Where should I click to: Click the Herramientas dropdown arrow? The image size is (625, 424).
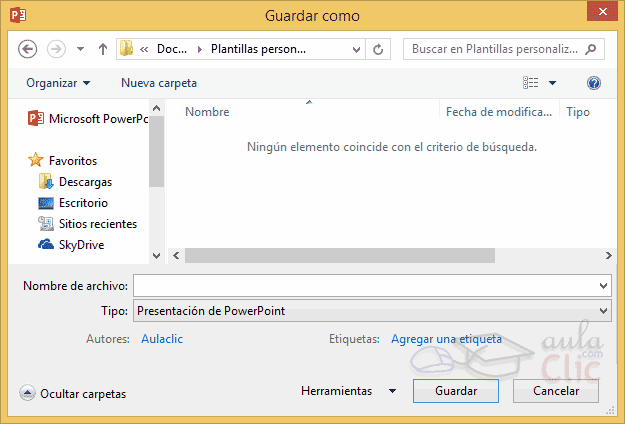pos(392,391)
